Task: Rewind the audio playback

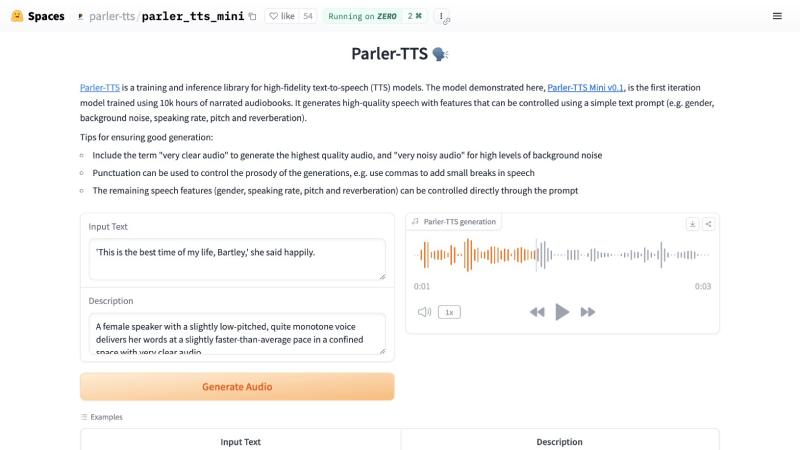Action: coord(537,312)
